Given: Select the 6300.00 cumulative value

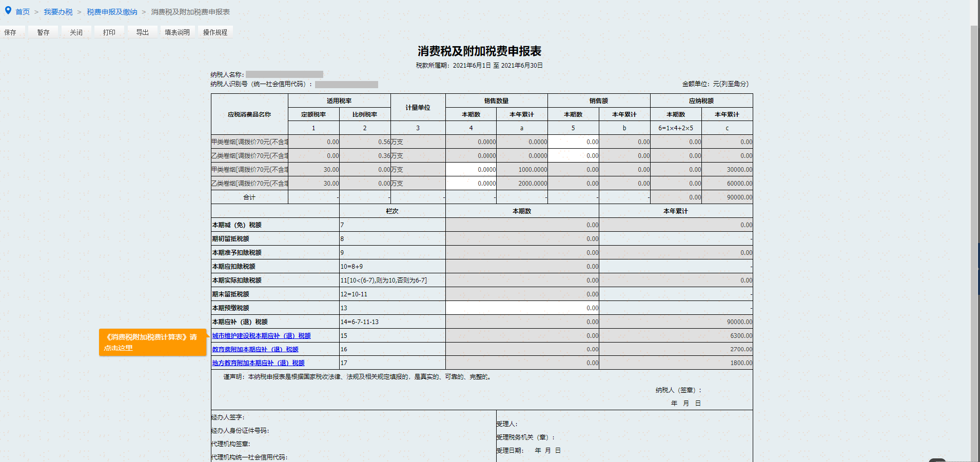Looking at the screenshot, I should pyautogui.click(x=676, y=336).
